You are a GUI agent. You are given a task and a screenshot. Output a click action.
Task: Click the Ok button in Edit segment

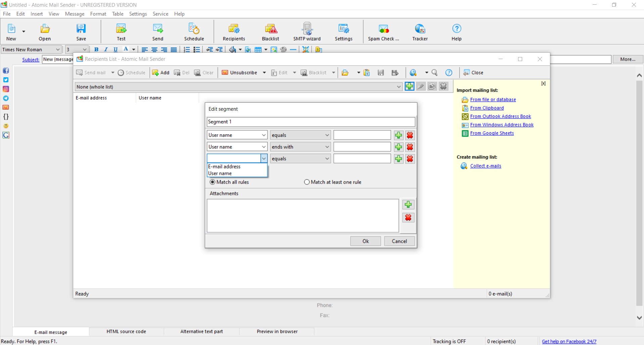365,241
